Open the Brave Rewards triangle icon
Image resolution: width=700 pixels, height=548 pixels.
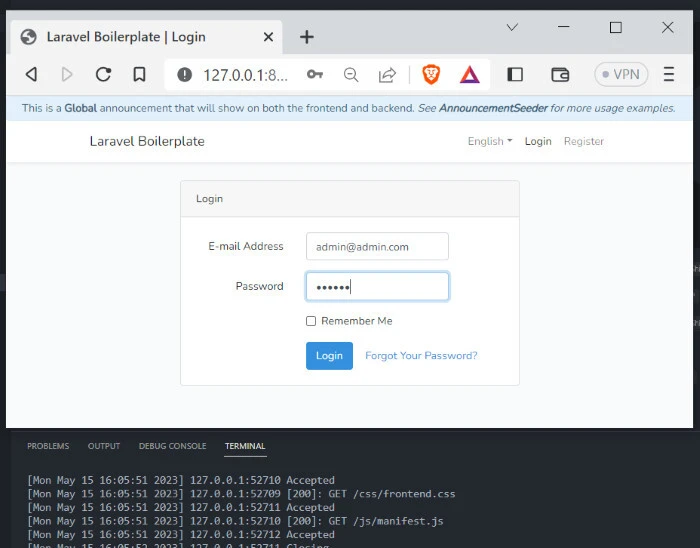coord(470,75)
